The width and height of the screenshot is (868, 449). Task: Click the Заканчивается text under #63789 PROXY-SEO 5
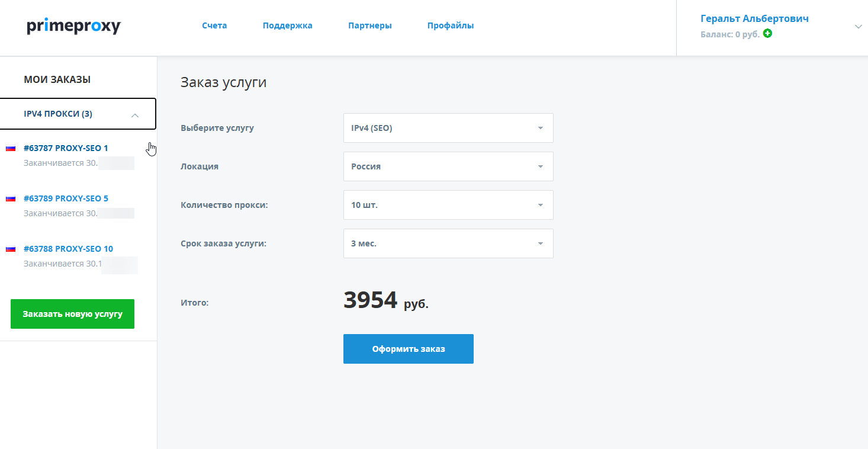[x=60, y=213]
